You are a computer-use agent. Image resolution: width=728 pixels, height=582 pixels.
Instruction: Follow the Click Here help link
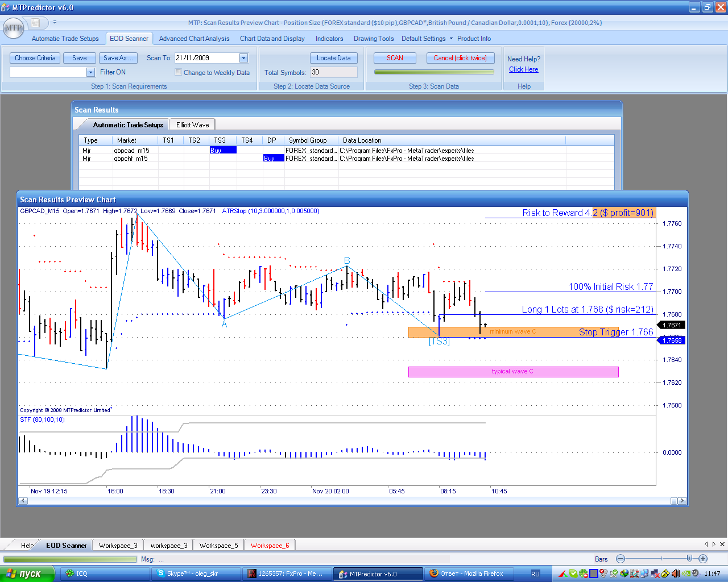tap(523, 69)
